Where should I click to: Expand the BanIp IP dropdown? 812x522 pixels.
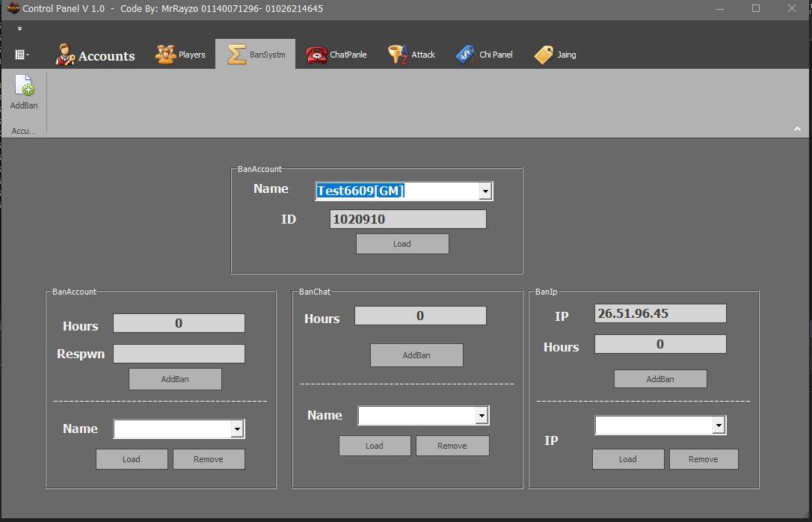tap(719, 426)
